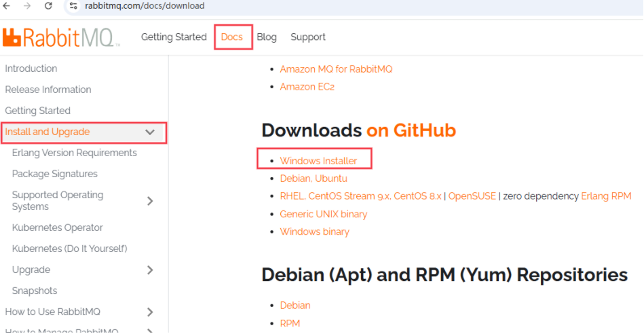Click the Erlang RPM link
This screenshot has width=644, height=336.
point(606,196)
